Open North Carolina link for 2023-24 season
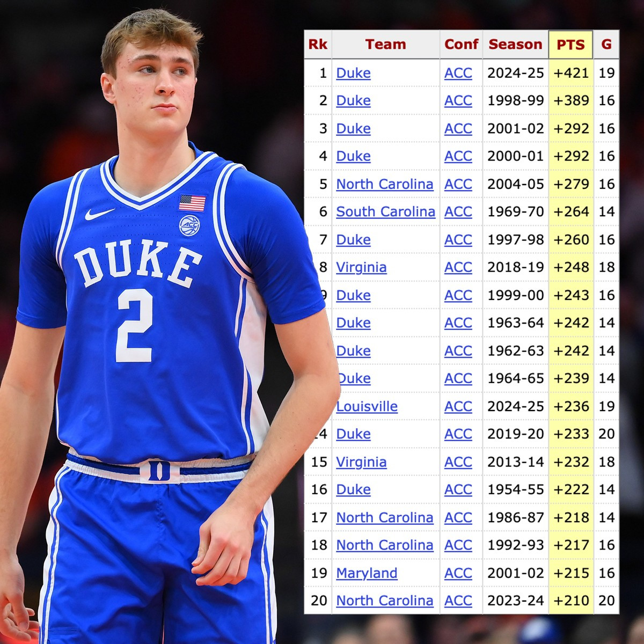 (x=384, y=601)
